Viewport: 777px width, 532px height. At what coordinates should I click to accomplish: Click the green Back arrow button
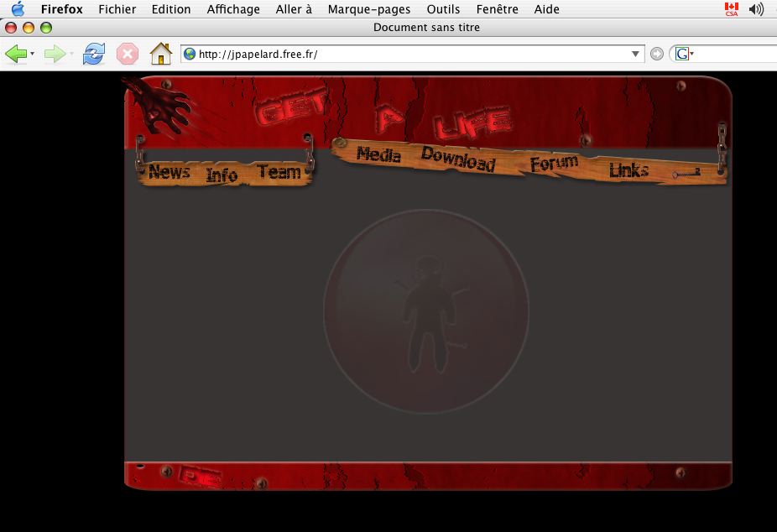click(16, 55)
